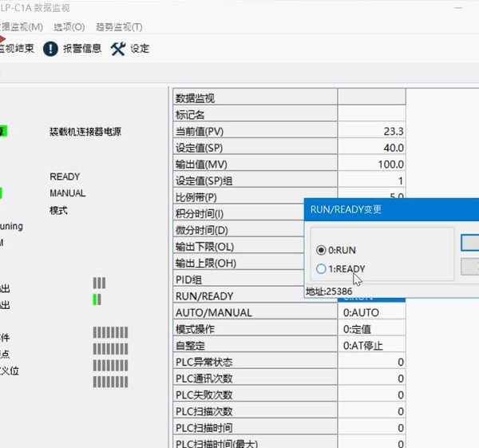Click the 监视结束 toolbar button
This screenshot has height=448, width=479.
click(16, 49)
